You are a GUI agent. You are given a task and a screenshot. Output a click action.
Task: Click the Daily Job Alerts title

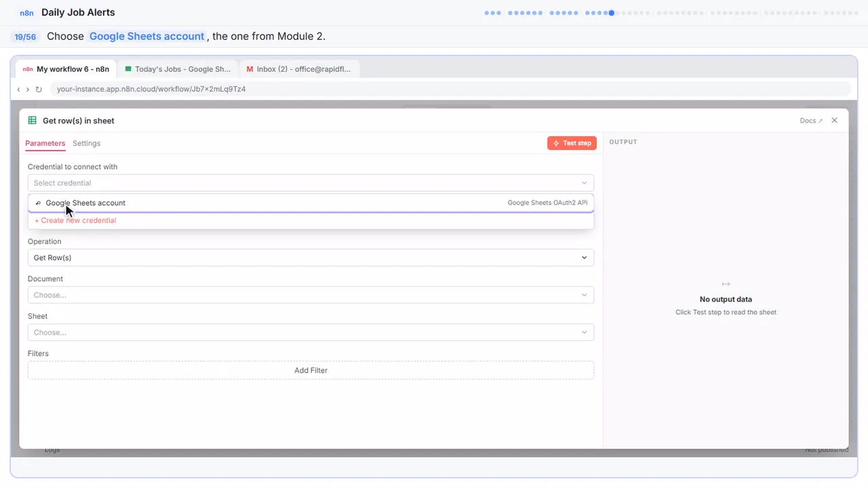click(78, 12)
